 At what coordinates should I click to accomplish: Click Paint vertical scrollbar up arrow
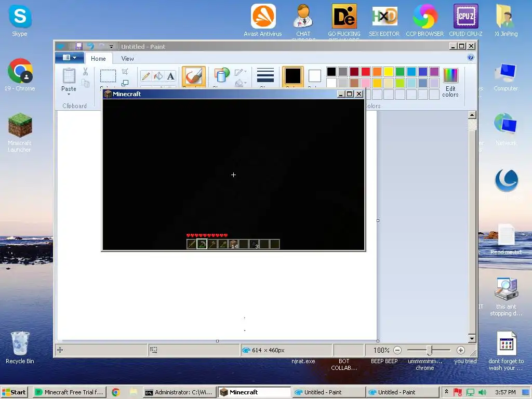[472, 115]
